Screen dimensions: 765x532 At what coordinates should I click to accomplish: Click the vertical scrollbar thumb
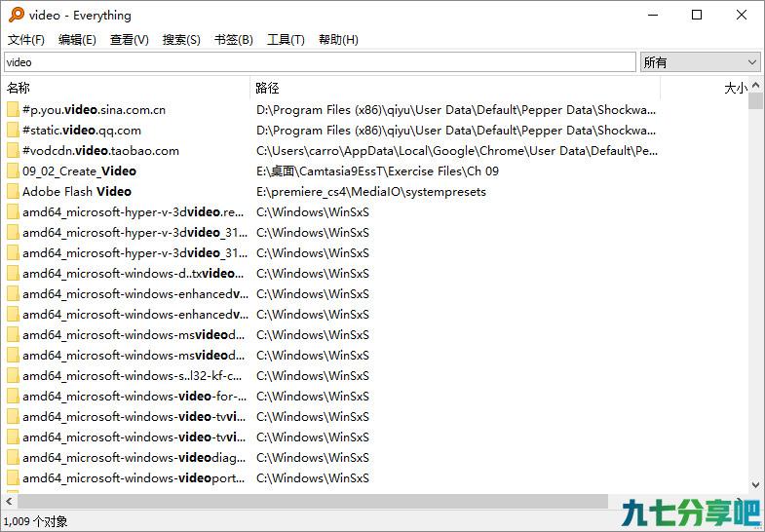(x=755, y=101)
